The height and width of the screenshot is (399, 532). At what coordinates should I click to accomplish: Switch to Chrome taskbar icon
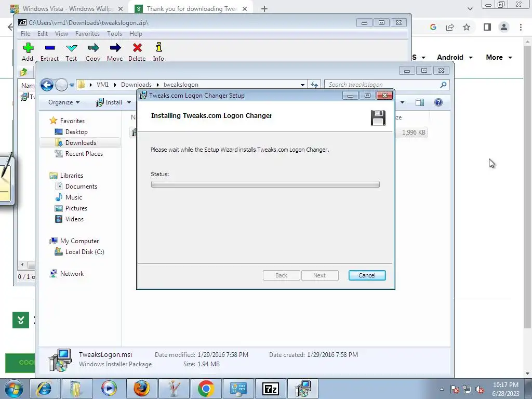click(206, 389)
